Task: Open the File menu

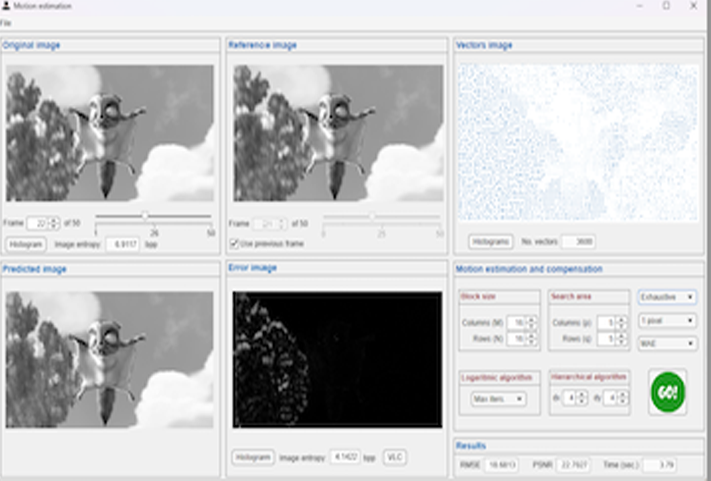Action: pyautogui.click(x=5, y=23)
